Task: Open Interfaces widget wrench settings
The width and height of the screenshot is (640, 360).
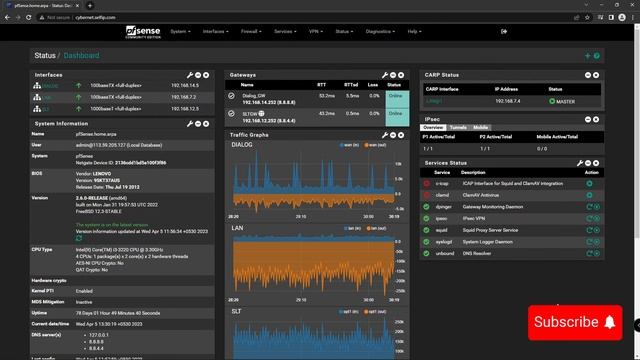Action: [x=190, y=75]
